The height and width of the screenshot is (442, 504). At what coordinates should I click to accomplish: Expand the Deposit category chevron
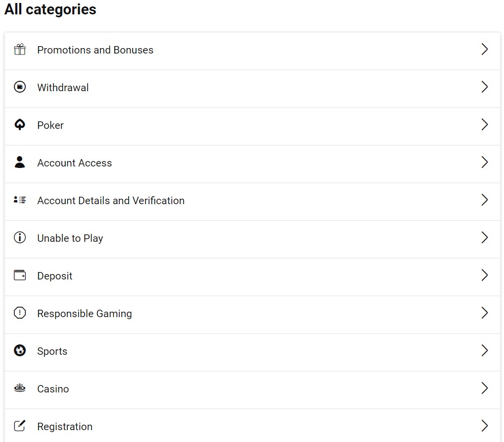tap(485, 276)
